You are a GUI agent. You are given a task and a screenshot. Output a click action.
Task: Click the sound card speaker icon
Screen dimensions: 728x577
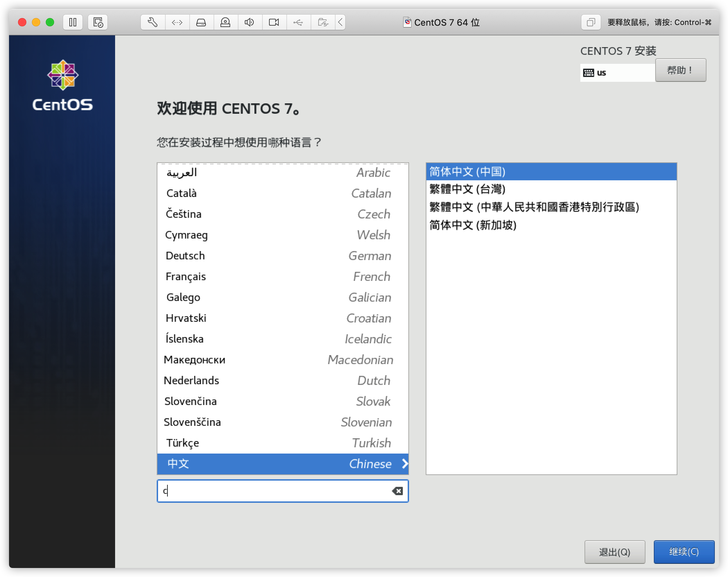(249, 23)
